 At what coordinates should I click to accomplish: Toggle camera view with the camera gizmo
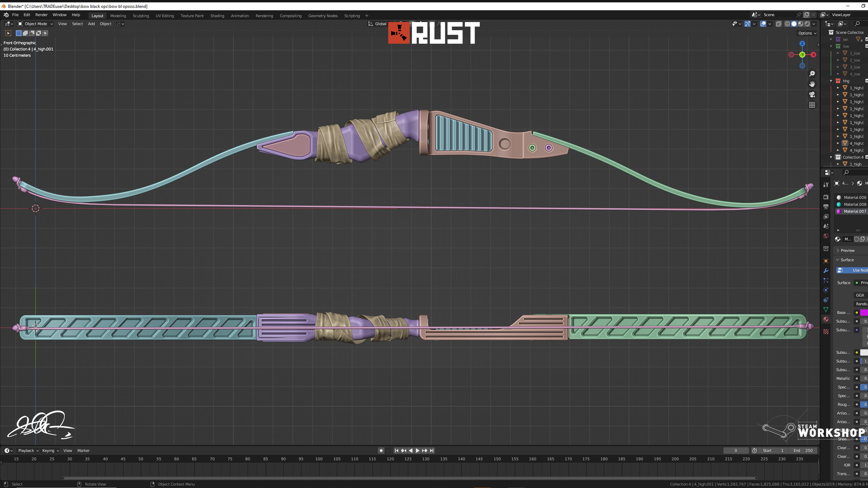tap(812, 95)
